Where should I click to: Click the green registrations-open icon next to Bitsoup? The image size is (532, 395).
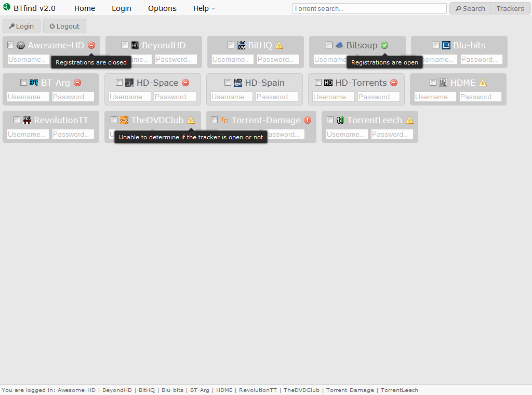tap(384, 45)
